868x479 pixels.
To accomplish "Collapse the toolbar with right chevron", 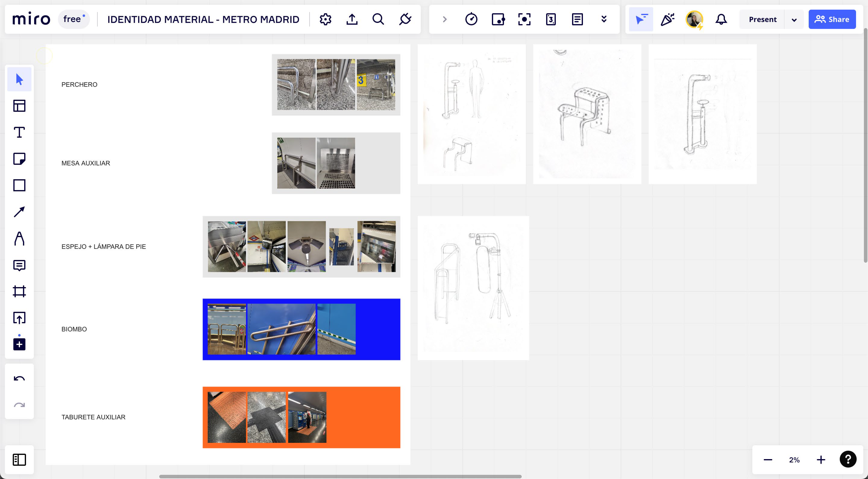I will click(444, 19).
